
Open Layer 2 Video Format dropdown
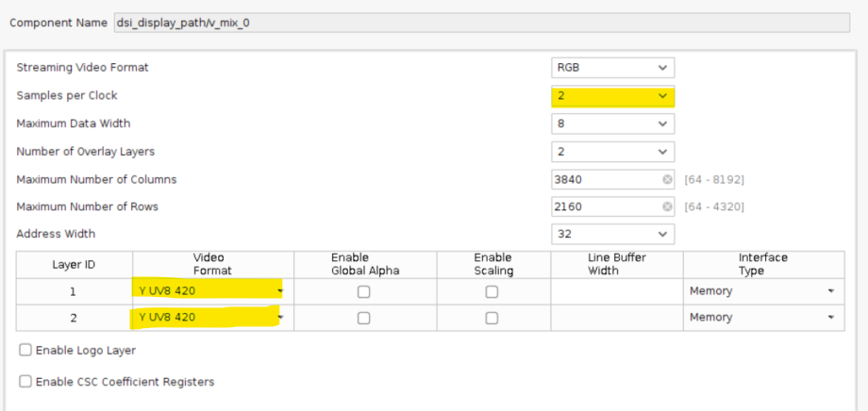coord(208,318)
